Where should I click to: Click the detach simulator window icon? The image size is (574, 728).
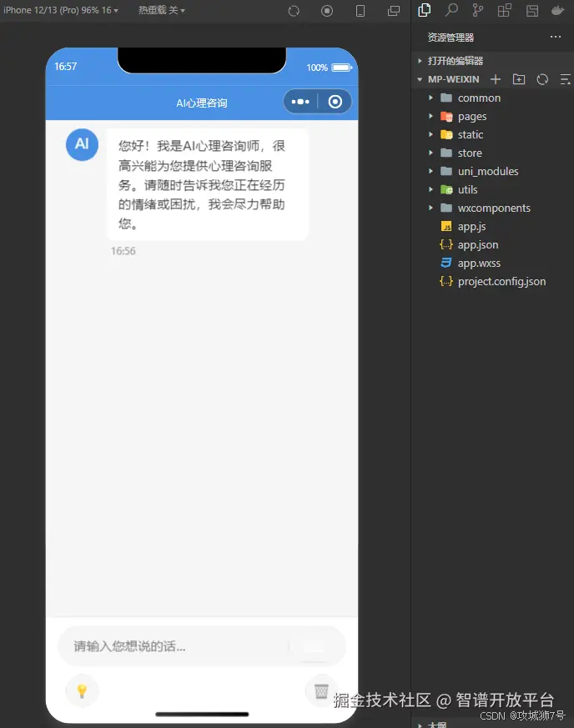point(394,11)
